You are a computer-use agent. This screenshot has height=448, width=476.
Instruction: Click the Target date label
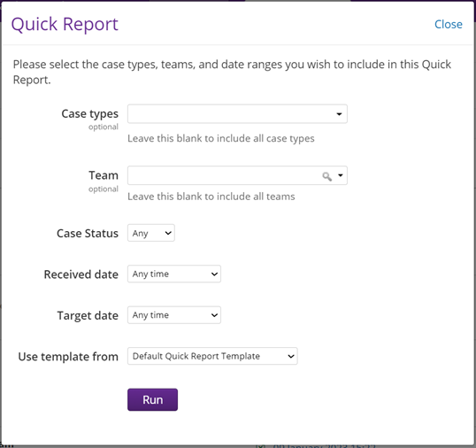(x=88, y=315)
